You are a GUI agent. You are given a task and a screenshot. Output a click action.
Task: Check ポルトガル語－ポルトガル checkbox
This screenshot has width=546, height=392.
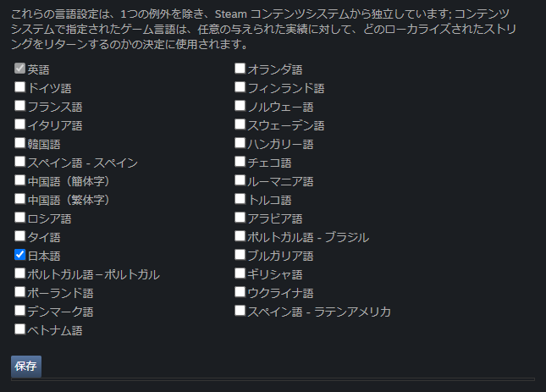pos(19,273)
